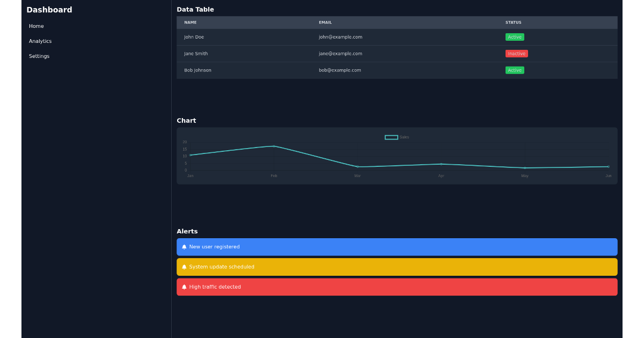The height and width of the screenshot is (338, 644).
Task: Toggle John Doe's Active status badge
Action: click(514, 37)
